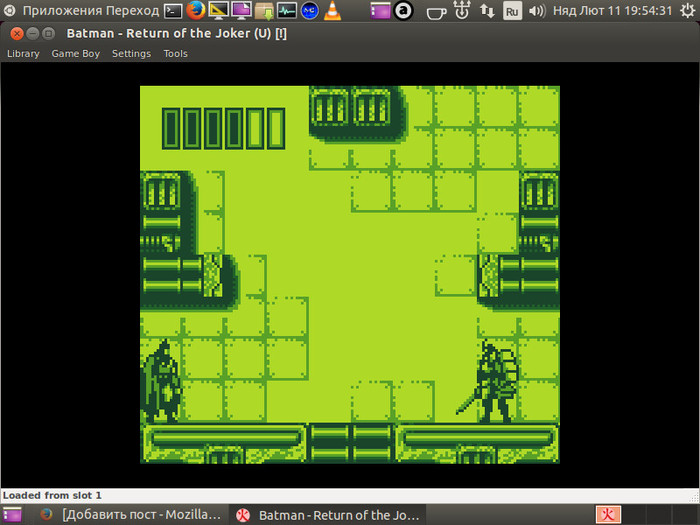Open the Ru keyboard layout indicator

pyautogui.click(x=512, y=11)
